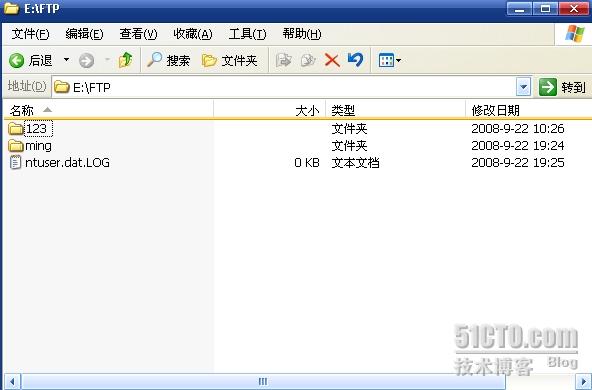Click the title bar folder icon
Screen dimensions: 592x390
(x=11, y=8)
